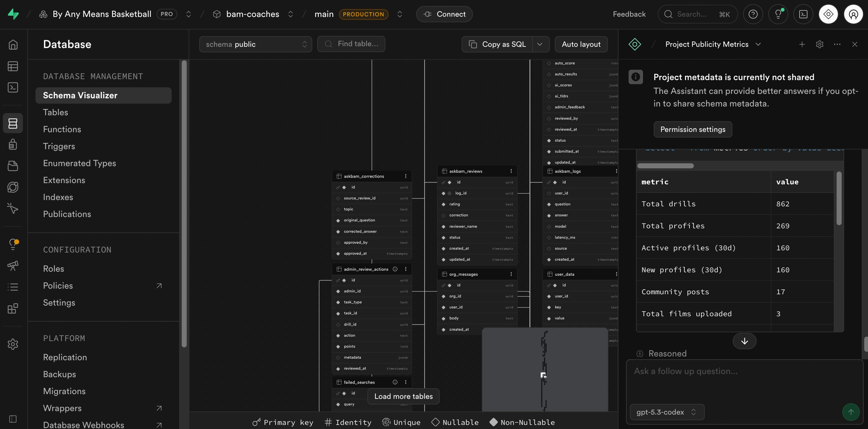
Task: Click the schema minimap thumbnail
Action: tap(545, 370)
